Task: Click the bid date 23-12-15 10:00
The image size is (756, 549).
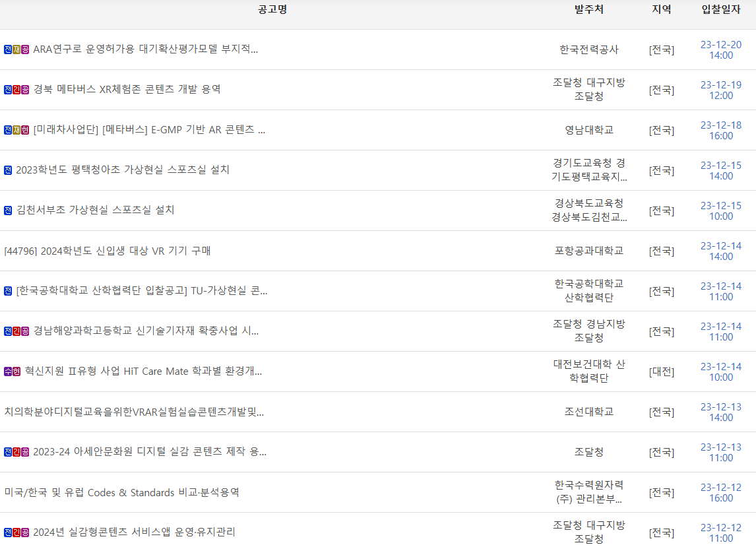Action: point(721,210)
